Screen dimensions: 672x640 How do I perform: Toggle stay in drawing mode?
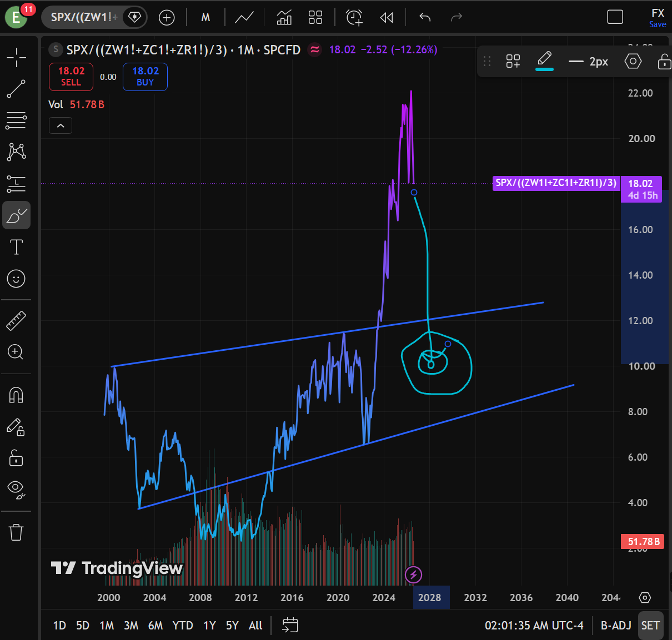pos(17,427)
